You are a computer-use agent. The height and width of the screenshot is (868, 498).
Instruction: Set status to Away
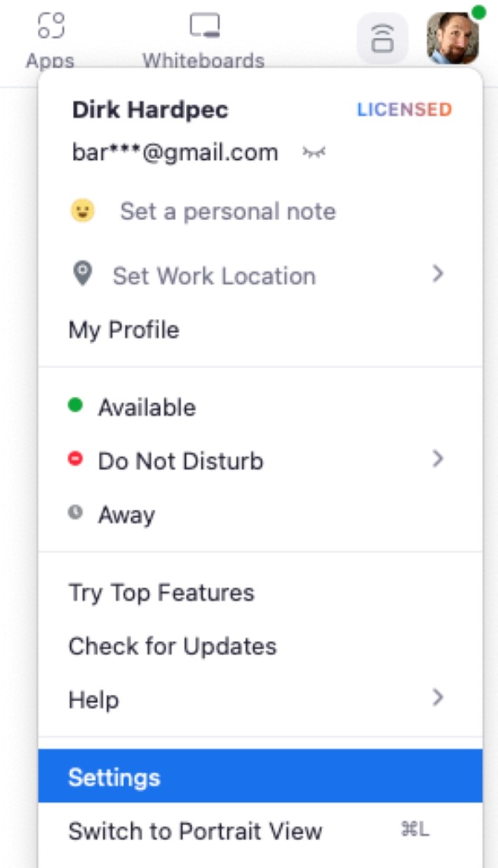125,515
